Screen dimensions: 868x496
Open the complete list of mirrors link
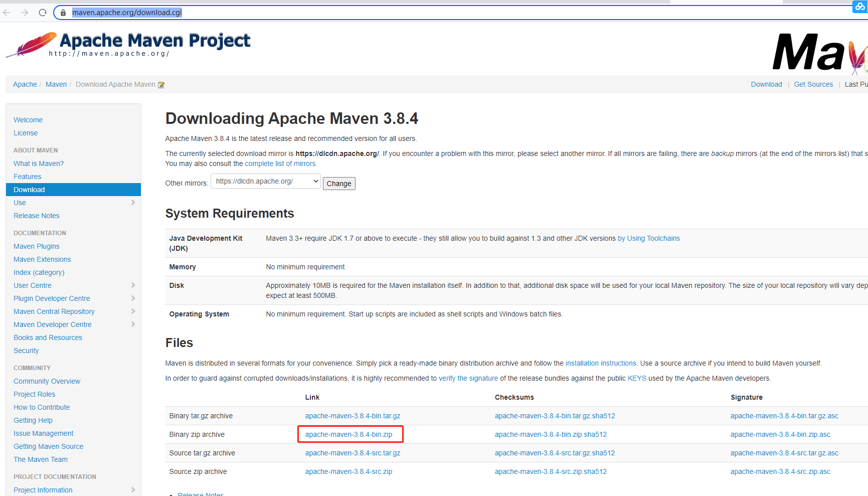coord(280,163)
